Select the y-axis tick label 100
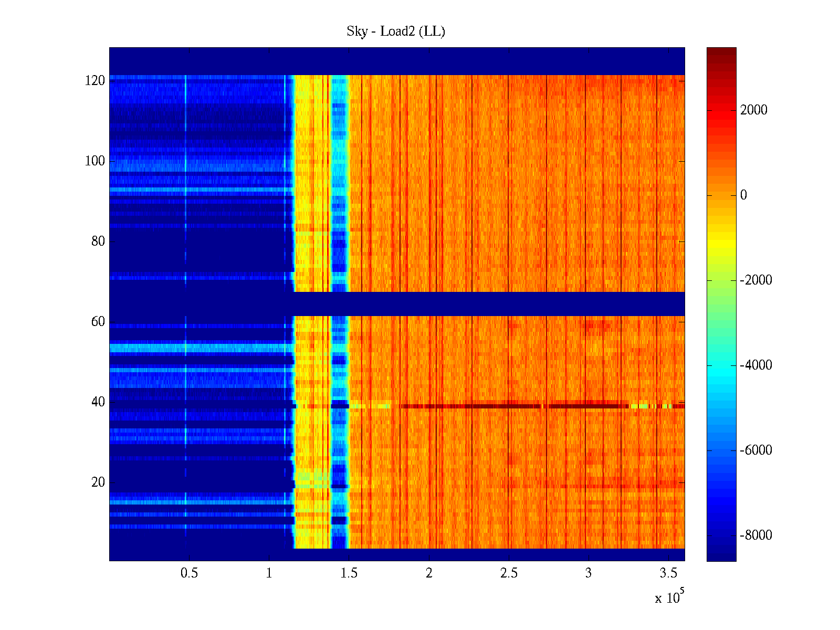Image resolution: width=840 pixels, height=630 pixels. click(x=95, y=161)
